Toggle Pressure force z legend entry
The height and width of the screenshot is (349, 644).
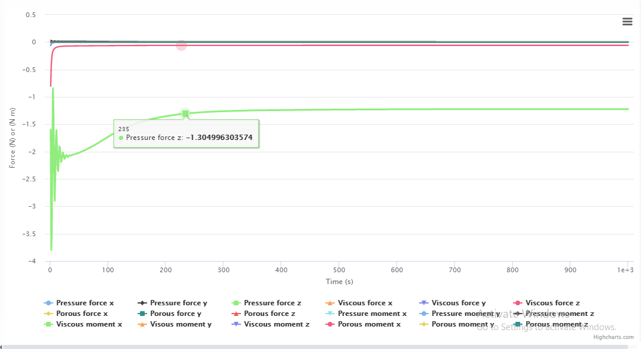pos(272,303)
